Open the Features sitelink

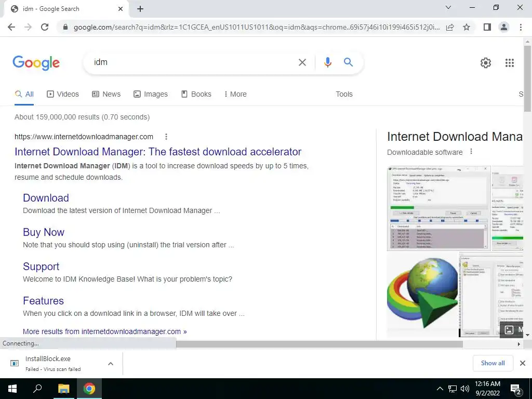click(43, 301)
